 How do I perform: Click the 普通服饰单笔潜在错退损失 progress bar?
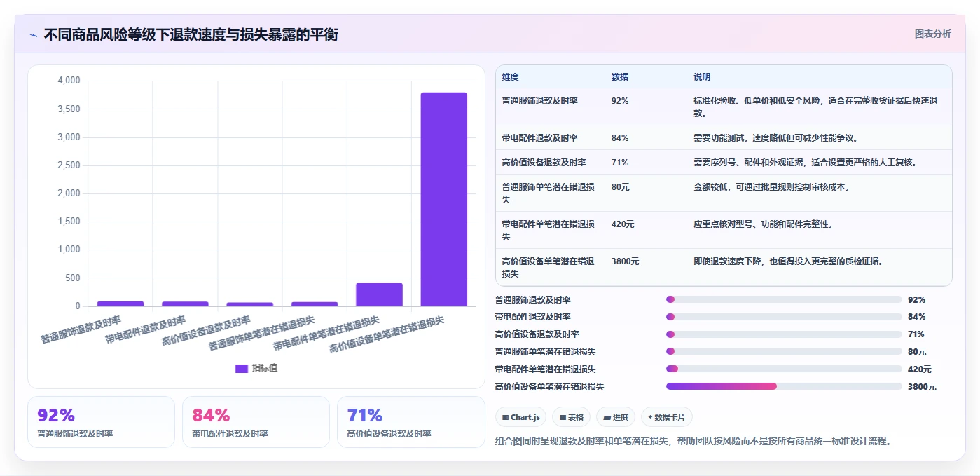[784, 351]
